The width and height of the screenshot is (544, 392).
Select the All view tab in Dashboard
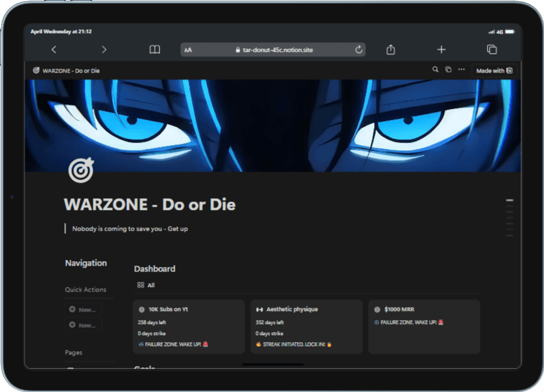146,285
